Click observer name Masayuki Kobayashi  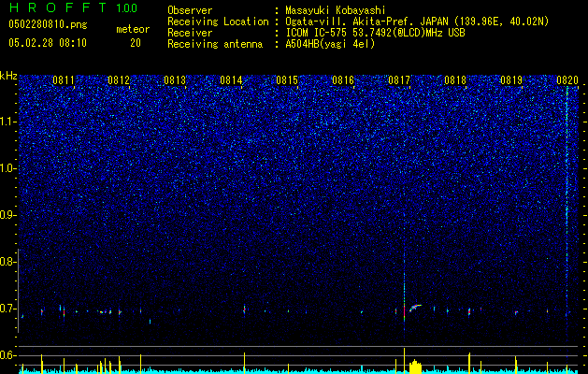click(336, 10)
